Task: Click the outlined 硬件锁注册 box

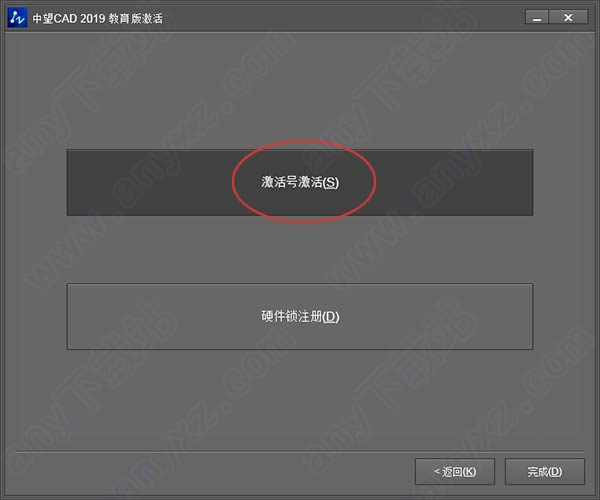Action: (x=300, y=316)
